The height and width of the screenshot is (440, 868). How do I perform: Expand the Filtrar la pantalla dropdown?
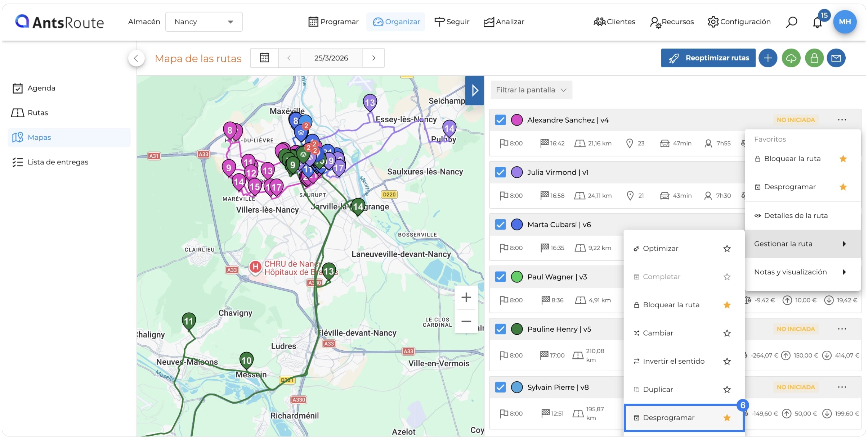(x=531, y=90)
